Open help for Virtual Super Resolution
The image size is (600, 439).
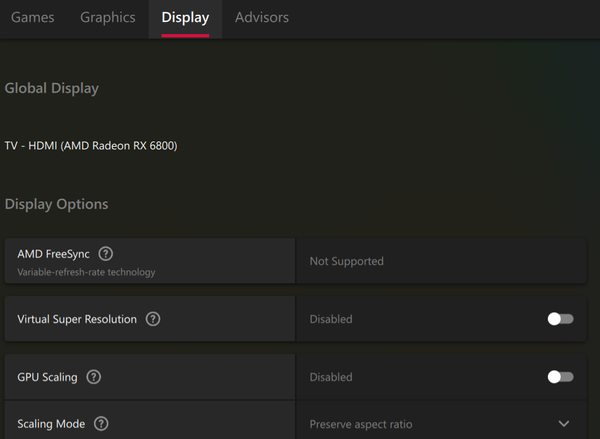(153, 319)
